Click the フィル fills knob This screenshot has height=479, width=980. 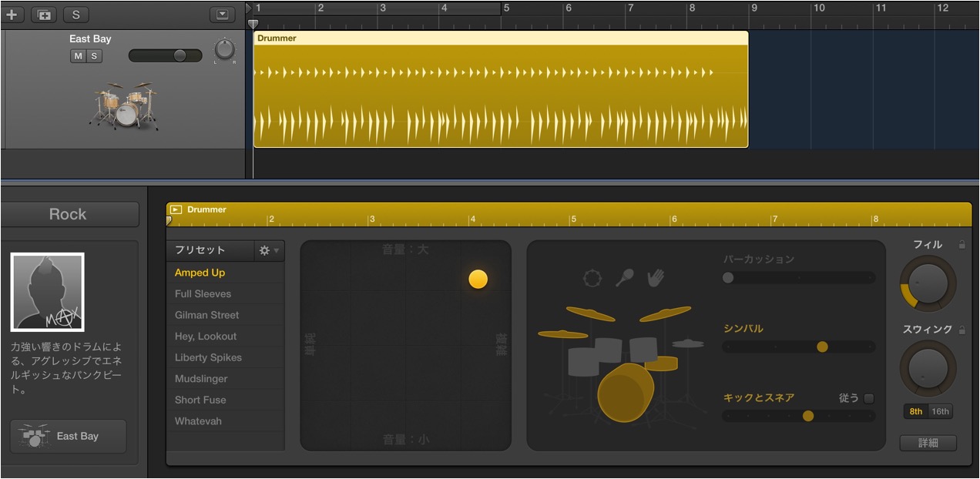tap(928, 283)
